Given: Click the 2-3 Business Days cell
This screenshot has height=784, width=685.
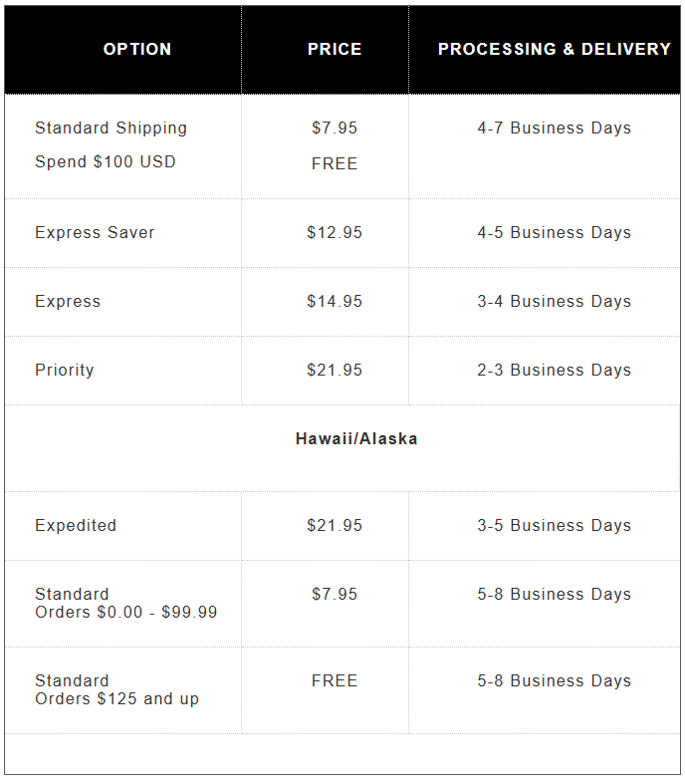Looking at the screenshot, I should [x=554, y=370].
